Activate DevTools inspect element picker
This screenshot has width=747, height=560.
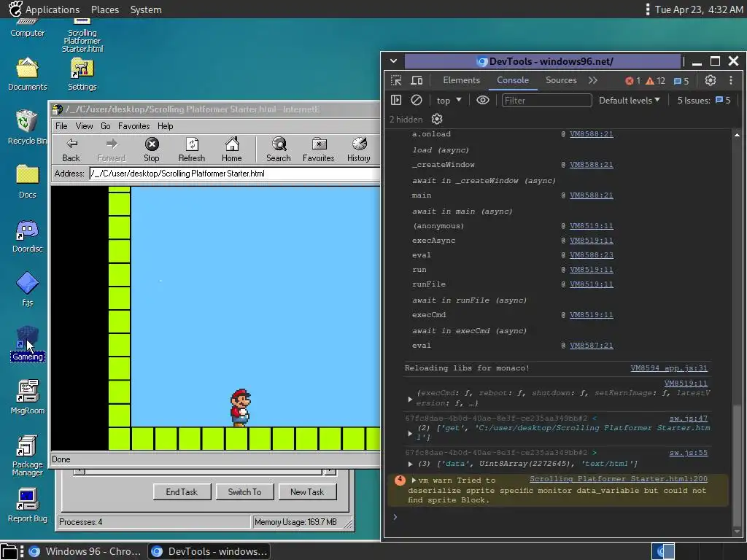[x=396, y=80]
